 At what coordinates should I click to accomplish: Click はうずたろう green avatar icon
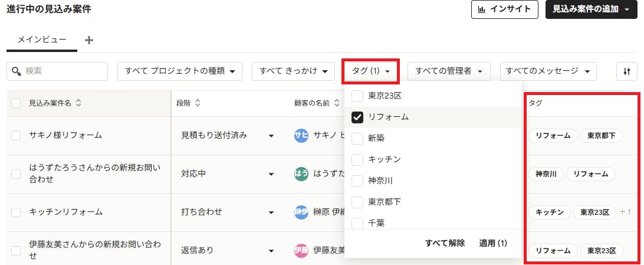point(301,174)
